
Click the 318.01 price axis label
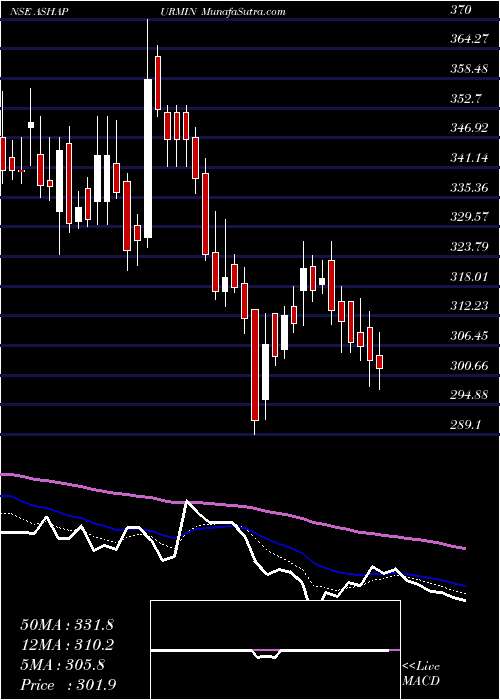467,276
